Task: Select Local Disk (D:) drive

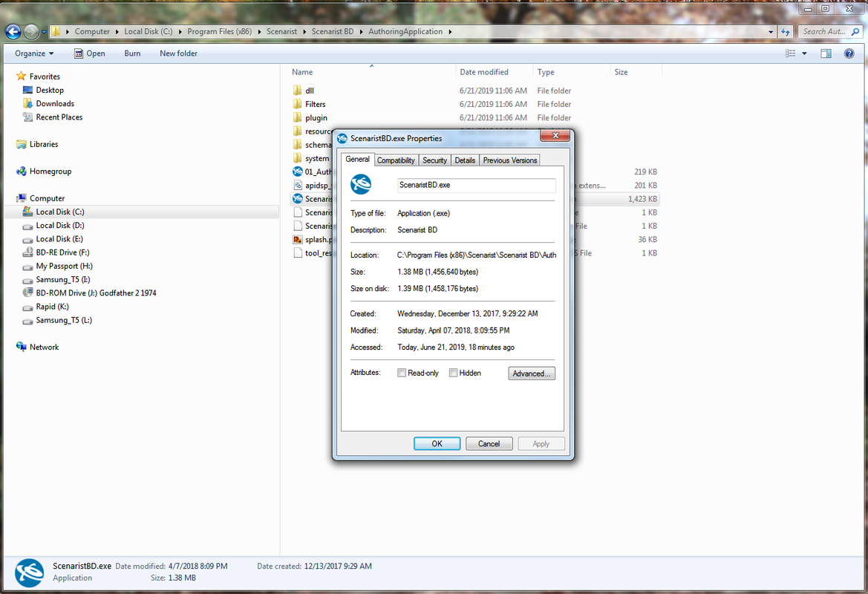Action: [53, 225]
